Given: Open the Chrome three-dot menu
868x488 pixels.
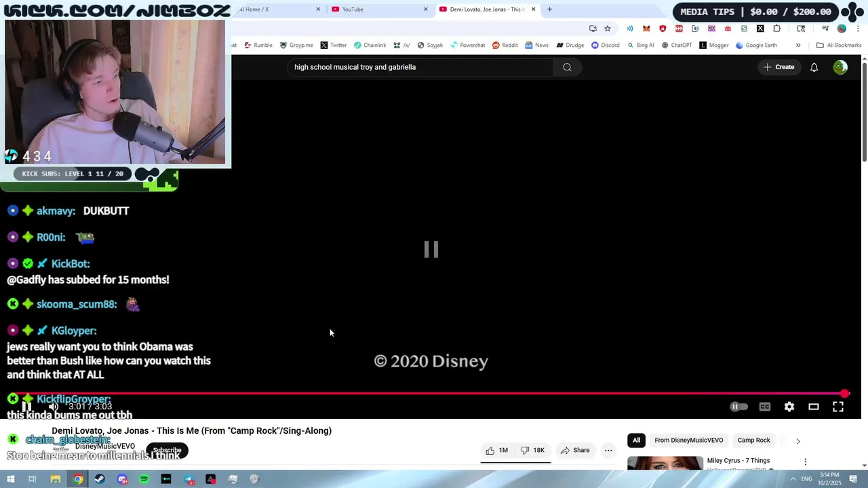Looking at the screenshot, I should point(858,28).
